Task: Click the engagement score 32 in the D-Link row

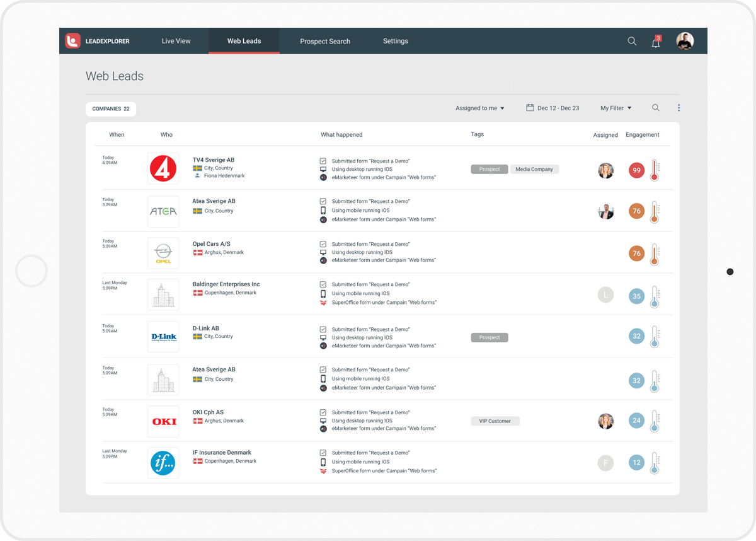Action: coord(637,337)
